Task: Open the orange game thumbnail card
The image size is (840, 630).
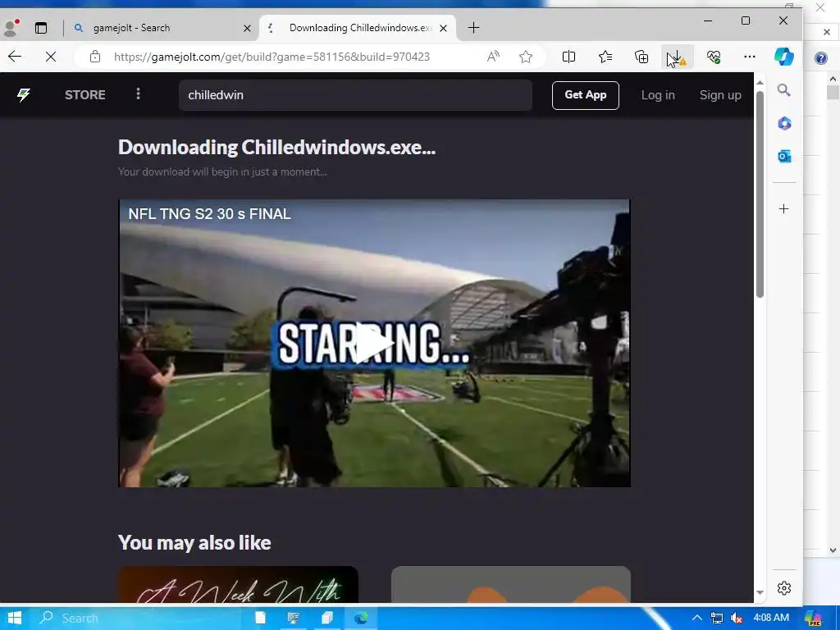Action: [x=510, y=584]
